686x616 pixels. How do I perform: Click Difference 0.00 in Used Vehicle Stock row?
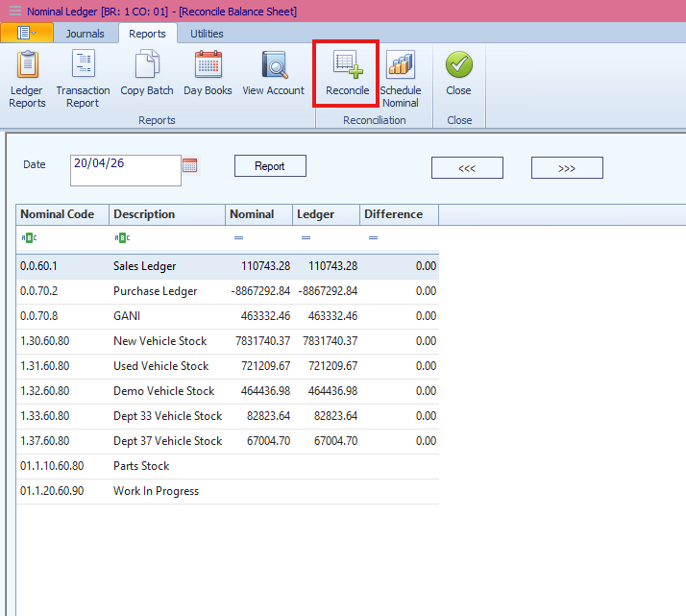[x=400, y=366]
